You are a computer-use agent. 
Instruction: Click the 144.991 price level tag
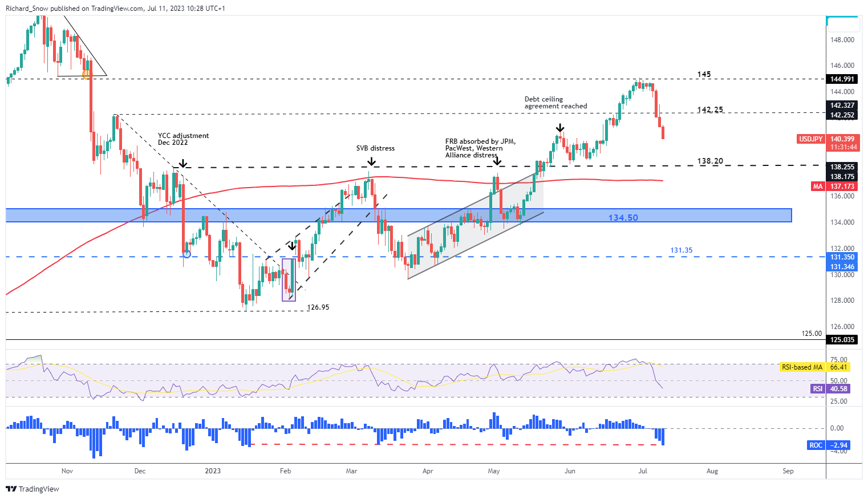tap(842, 79)
